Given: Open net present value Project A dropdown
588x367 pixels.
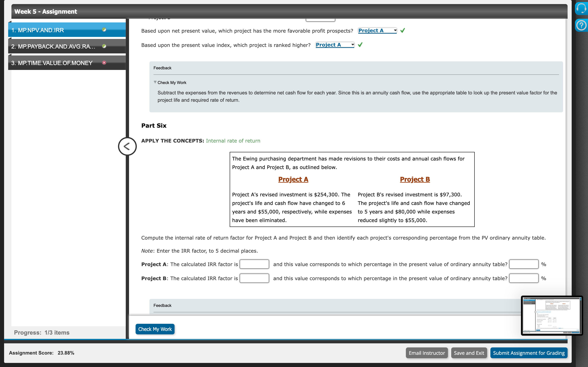Looking at the screenshot, I should click(x=377, y=31).
